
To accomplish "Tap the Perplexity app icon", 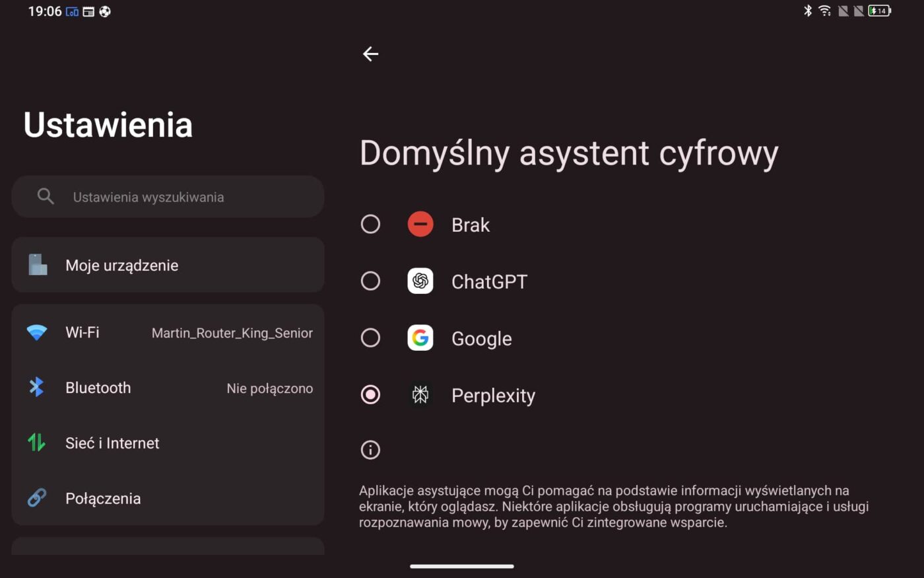I will [x=420, y=394].
